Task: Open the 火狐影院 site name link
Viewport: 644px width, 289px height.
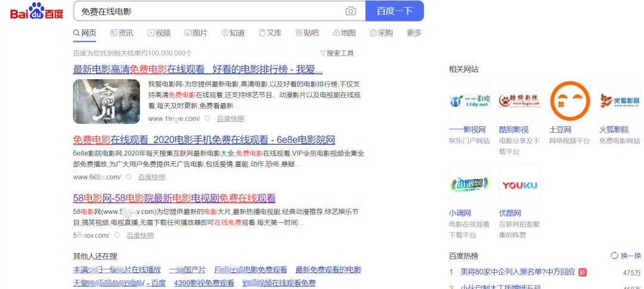Action: click(x=614, y=130)
